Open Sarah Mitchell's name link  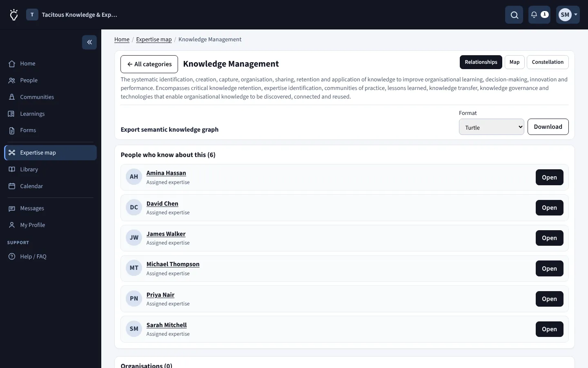167,325
